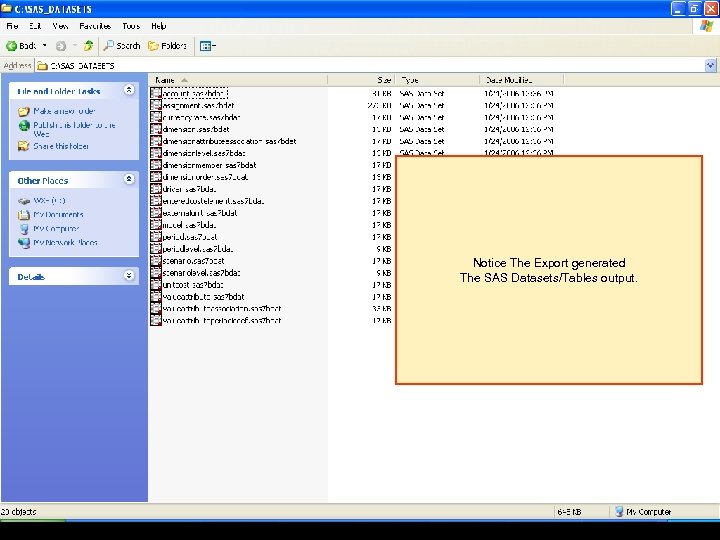Open My Network Places link
The image size is (720, 540).
point(65,242)
